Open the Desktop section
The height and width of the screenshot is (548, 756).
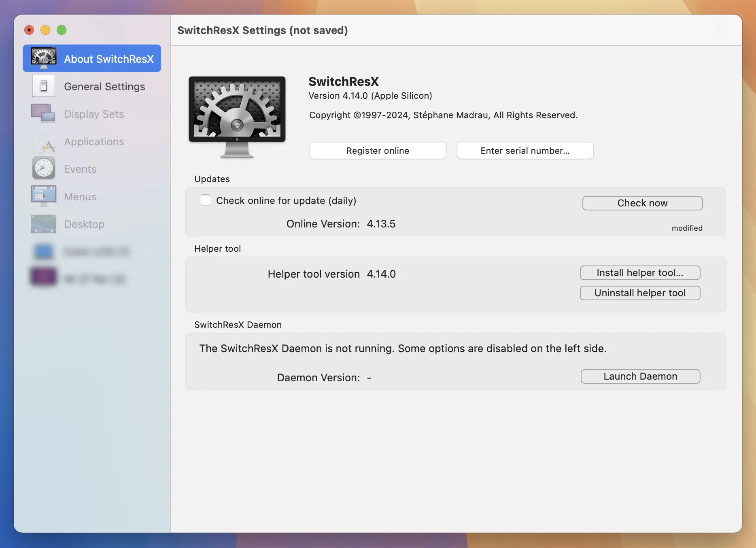tap(92, 224)
